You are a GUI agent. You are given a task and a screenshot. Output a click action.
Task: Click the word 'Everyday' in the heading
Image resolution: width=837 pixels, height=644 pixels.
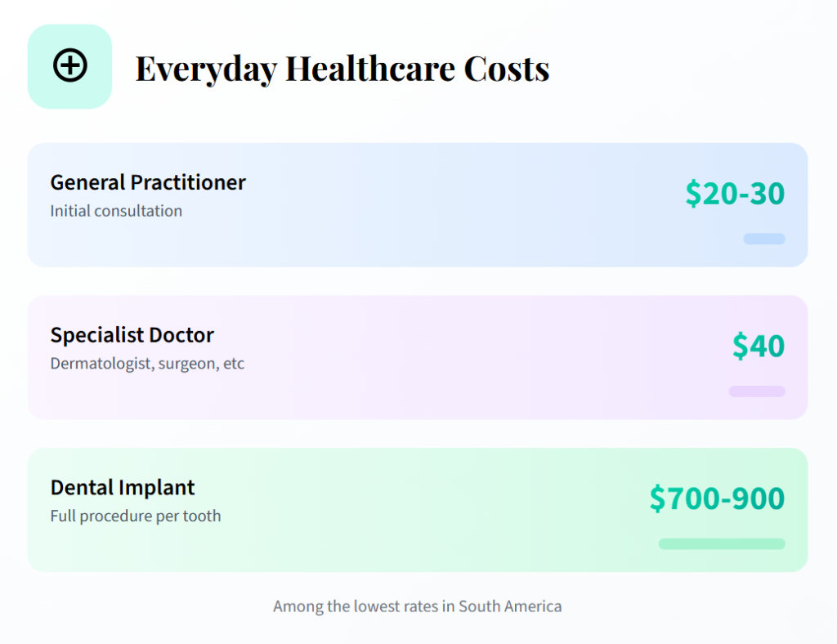tap(205, 69)
